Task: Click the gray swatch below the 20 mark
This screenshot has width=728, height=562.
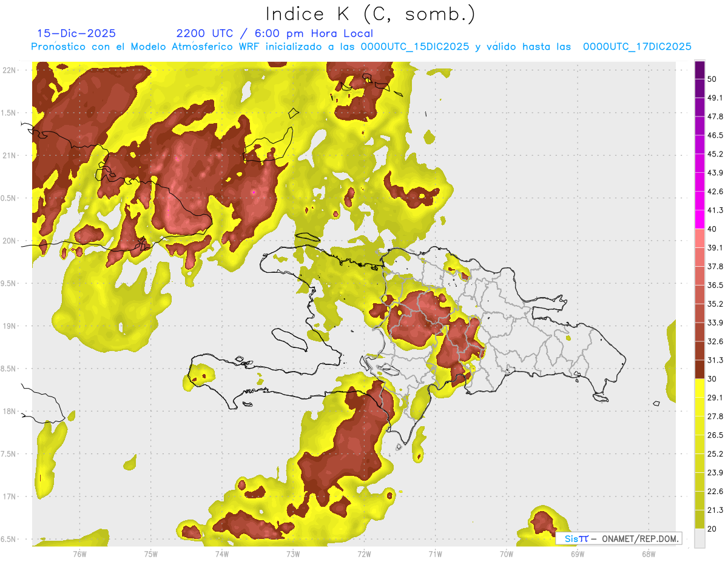Action: (x=699, y=538)
